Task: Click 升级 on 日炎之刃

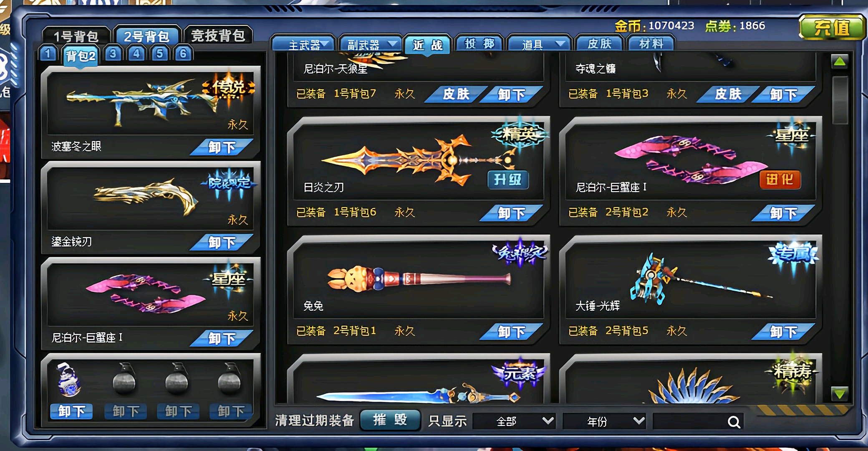Action: pos(508,180)
